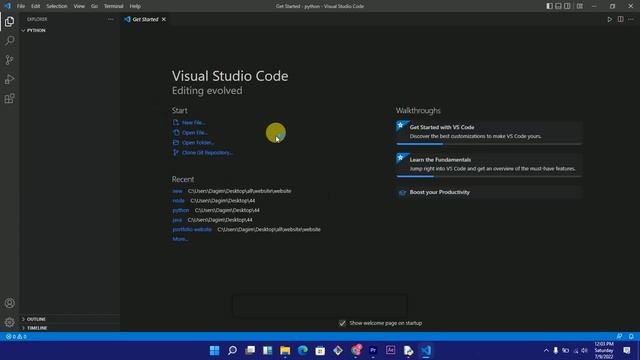Open notifications bell in status bar

[631, 337]
